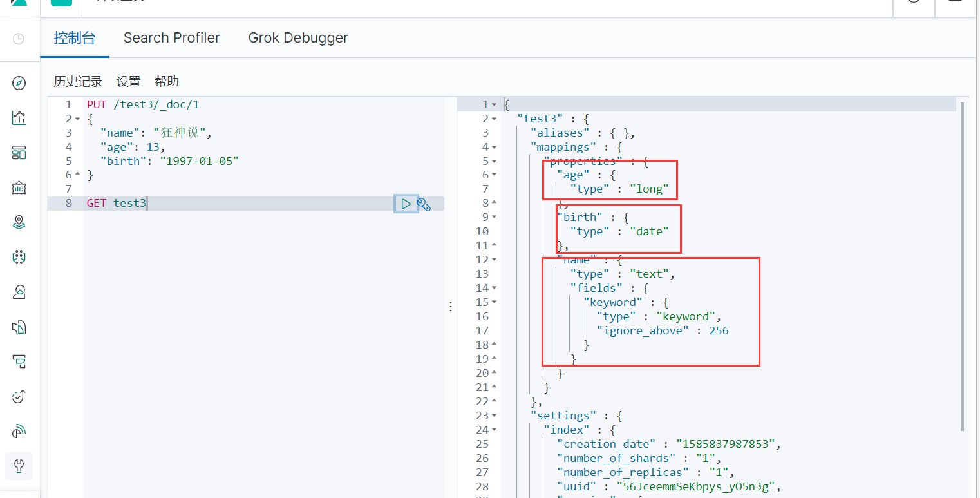Open 历史记录 (History) in the console
Viewport: 980px width, 498px height.
point(78,81)
